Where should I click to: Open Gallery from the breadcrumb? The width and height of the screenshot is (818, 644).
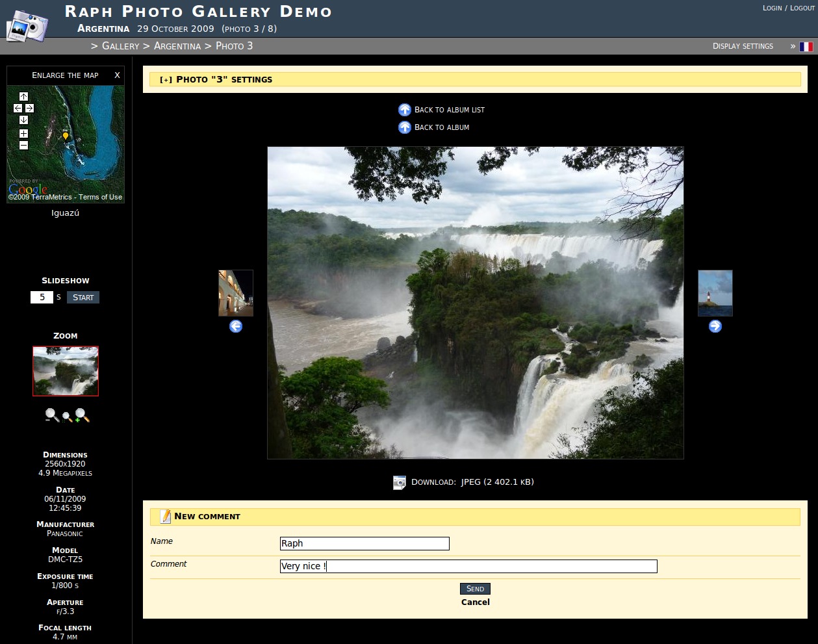coord(120,46)
